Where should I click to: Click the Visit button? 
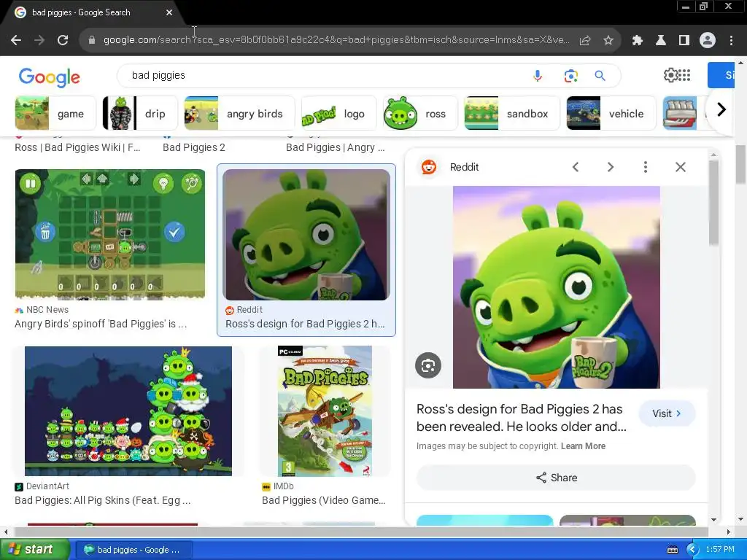(x=667, y=413)
